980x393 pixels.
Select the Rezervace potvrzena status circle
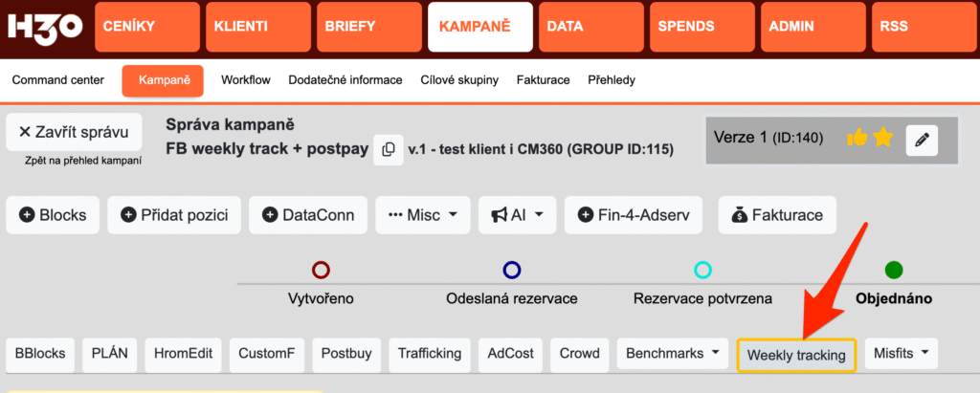[702, 270]
